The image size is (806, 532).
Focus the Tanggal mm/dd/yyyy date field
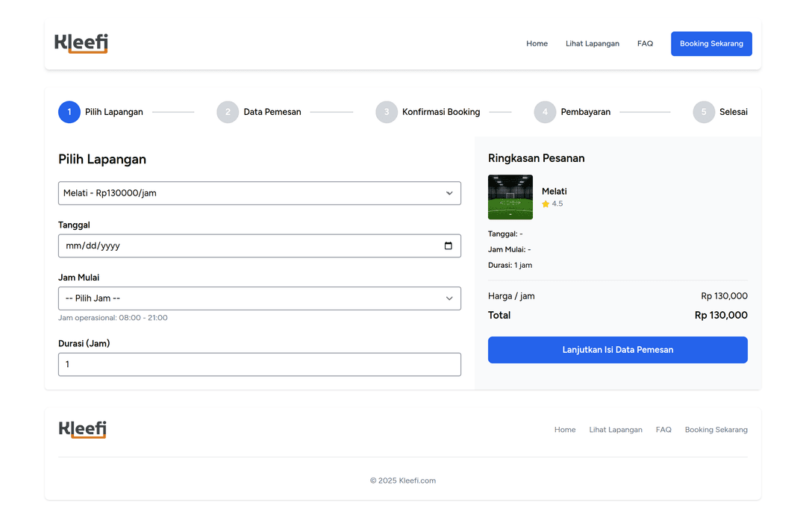pos(260,245)
